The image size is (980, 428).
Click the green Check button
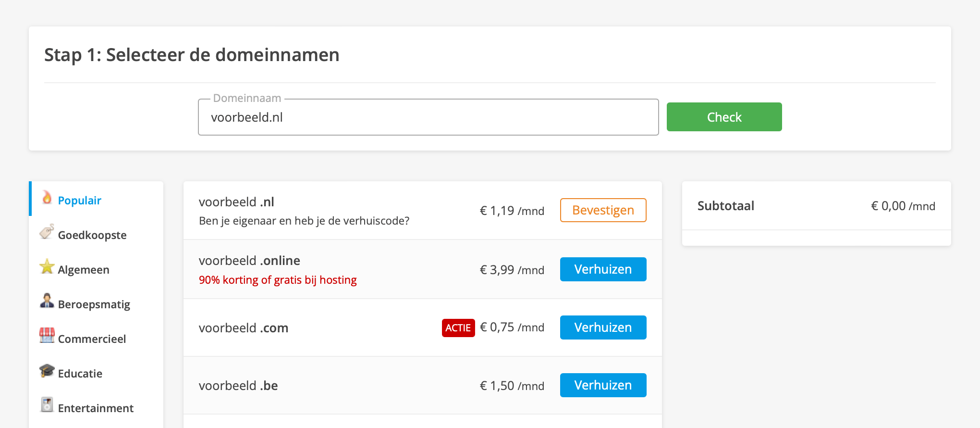(724, 117)
